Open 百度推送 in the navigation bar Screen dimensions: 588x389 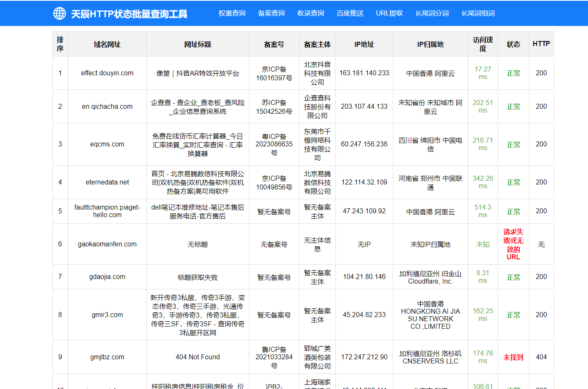[x=350, y=13]
